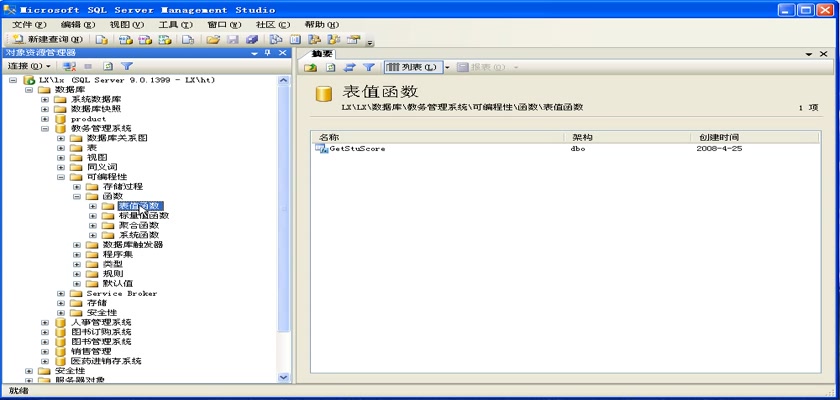Open the 对象资源管理器 window position dropdown

point(254,53)
